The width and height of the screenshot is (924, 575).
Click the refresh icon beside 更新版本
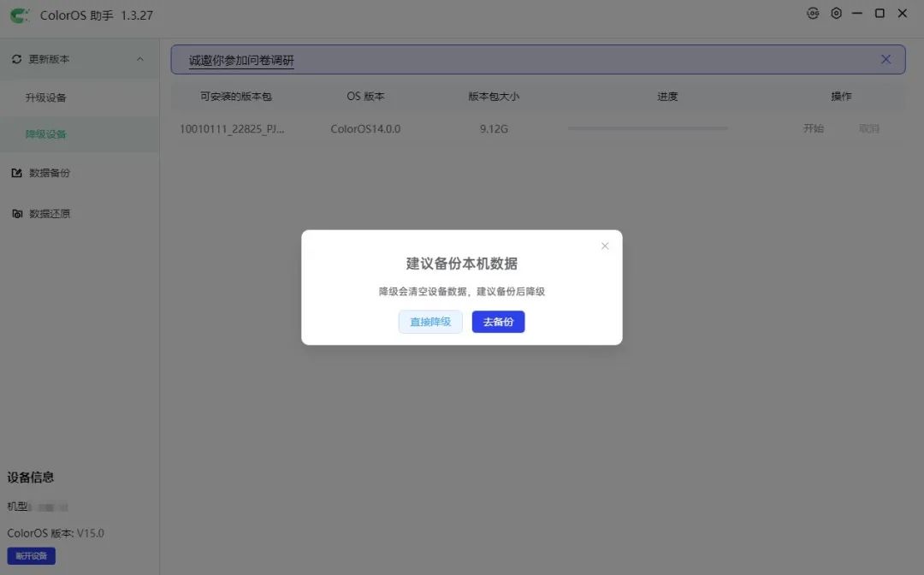tap(16, 59)
